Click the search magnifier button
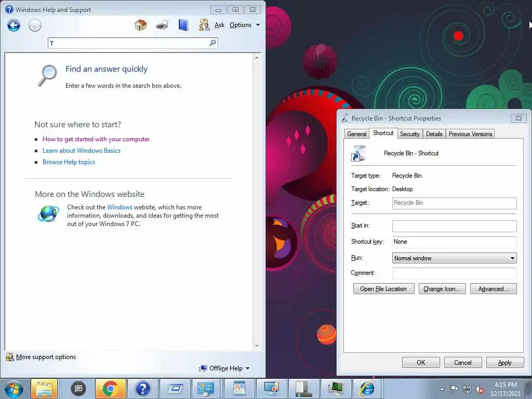 (212, 43)
